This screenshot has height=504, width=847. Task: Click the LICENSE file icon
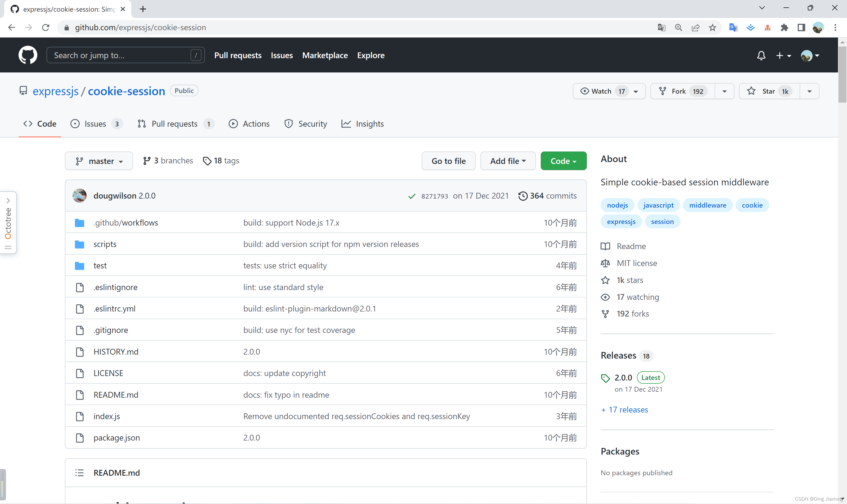pos(79,373)
